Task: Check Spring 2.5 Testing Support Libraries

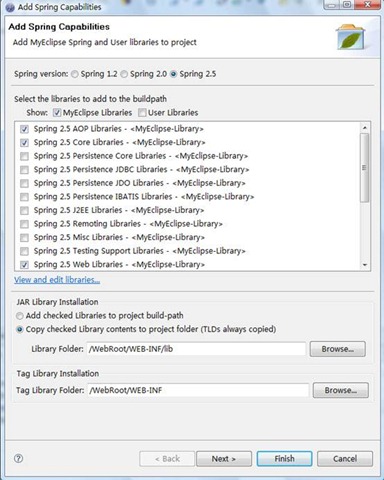Action: [x=24, y=251]
